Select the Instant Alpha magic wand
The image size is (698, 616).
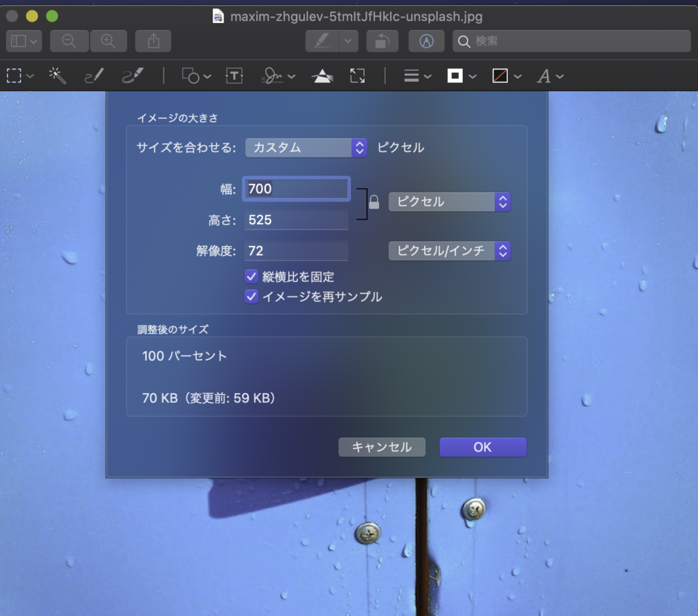pos(57,76)
